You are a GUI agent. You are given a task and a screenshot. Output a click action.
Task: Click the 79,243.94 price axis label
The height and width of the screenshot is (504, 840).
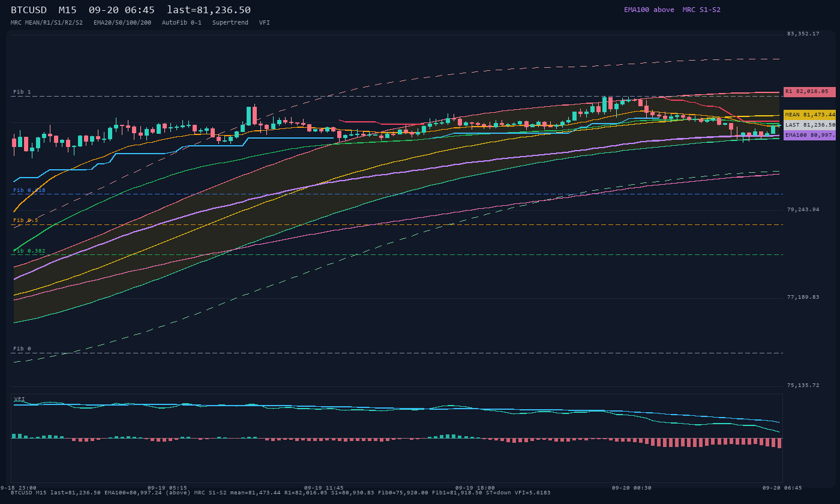pyautogui.click(x=803, y=209)
